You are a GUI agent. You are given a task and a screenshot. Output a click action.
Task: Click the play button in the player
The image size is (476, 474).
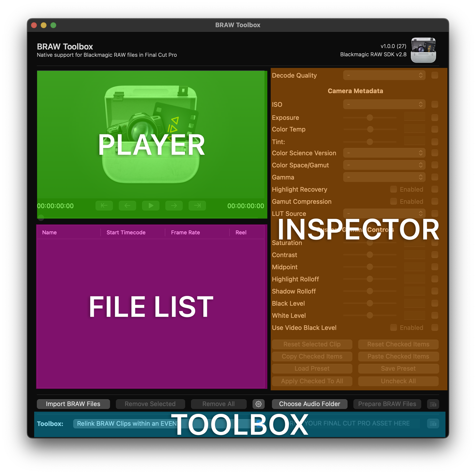(x=151, y=205)
